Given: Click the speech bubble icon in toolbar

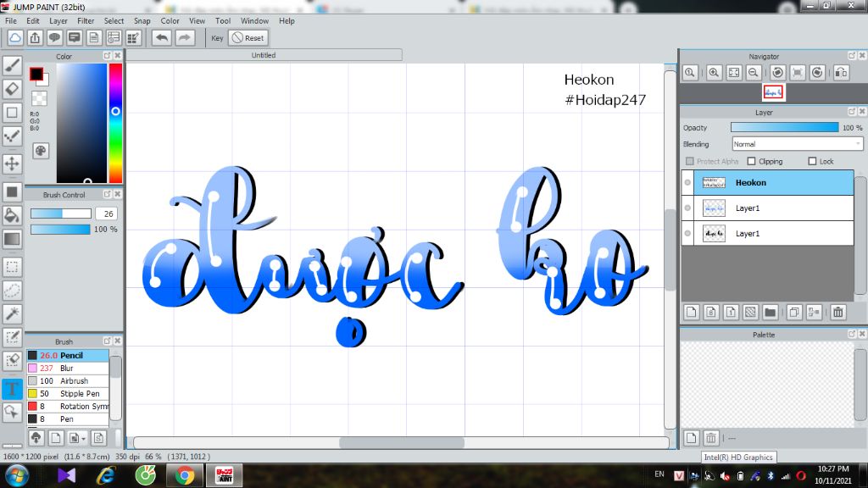Looking at the screenshot, I should point(54,37).
